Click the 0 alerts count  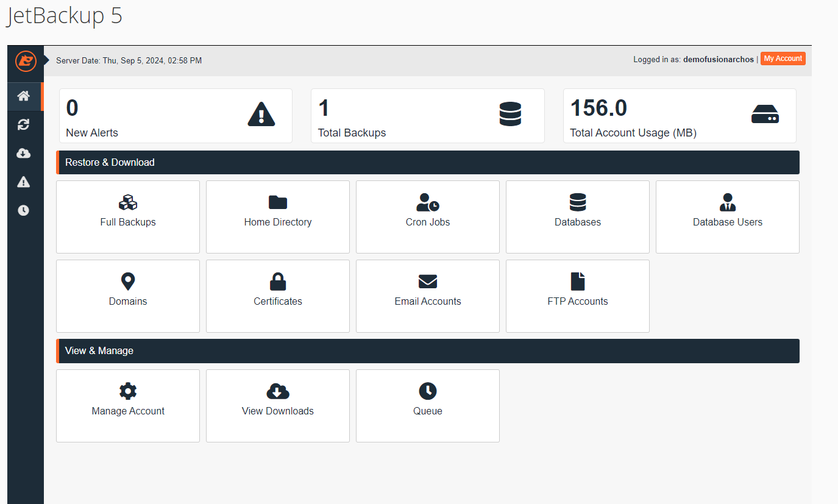pos(72,108)
